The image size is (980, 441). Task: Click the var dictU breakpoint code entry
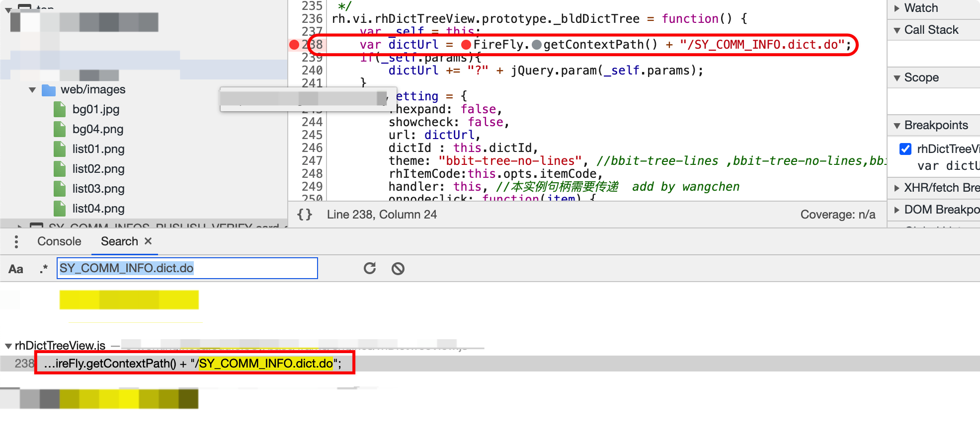pos(948,166)
